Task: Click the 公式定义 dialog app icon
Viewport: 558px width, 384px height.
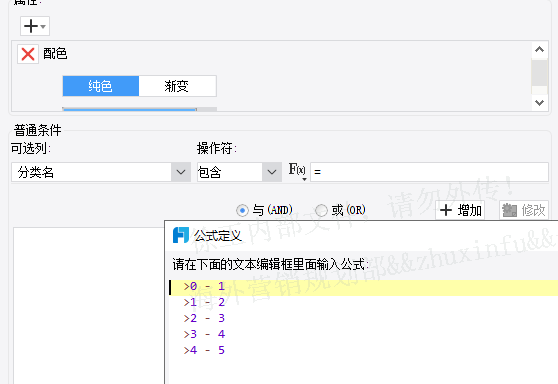Action: pyautogui.click(x=181, y=235)
